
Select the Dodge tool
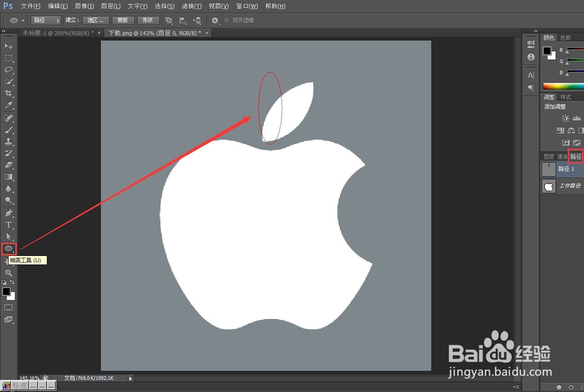coord(9,200)
